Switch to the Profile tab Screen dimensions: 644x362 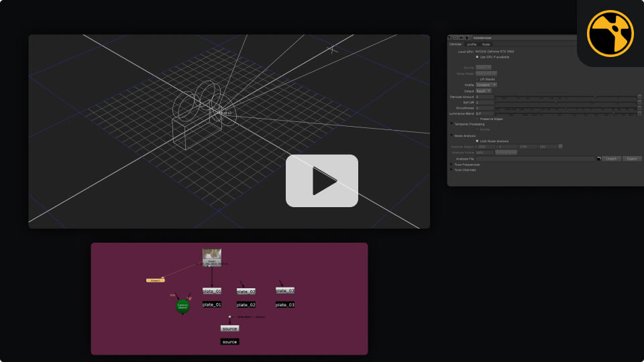tap(472, 44)
